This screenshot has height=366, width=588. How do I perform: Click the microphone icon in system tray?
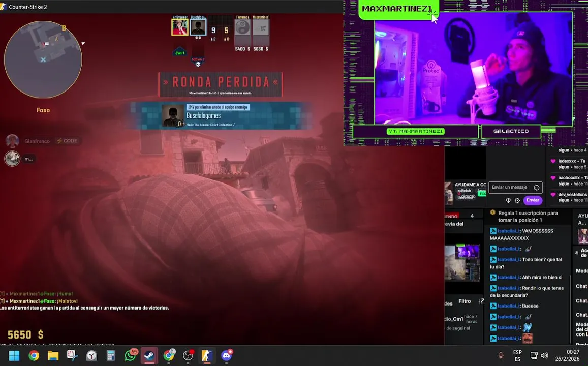[x=501, y=355]
